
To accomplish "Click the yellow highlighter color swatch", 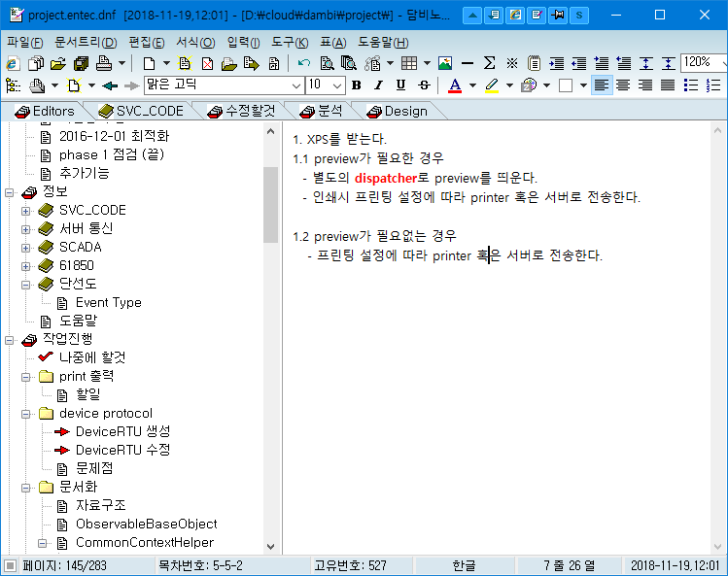I will pos(492,85).
